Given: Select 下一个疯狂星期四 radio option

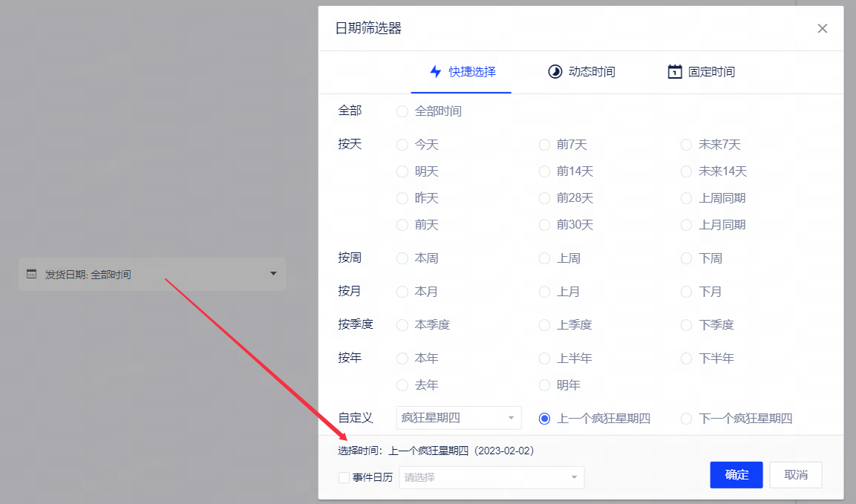Looking at the screenshot, I should pos(687,419).
